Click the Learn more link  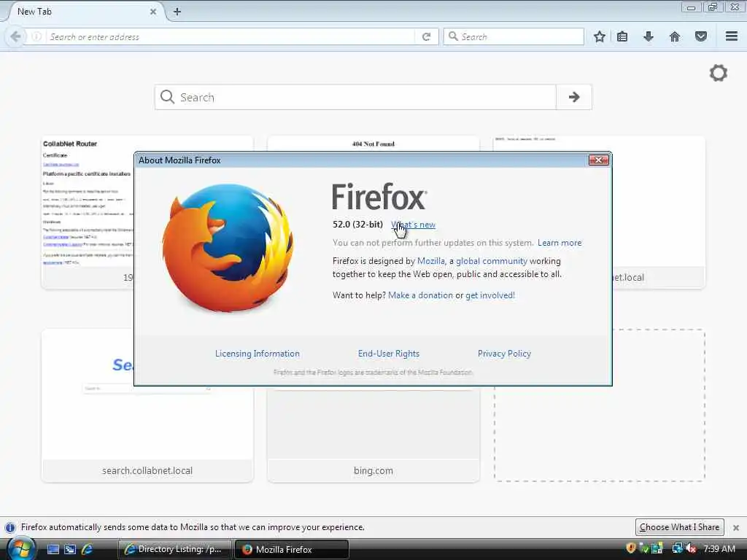click(560, 243)
